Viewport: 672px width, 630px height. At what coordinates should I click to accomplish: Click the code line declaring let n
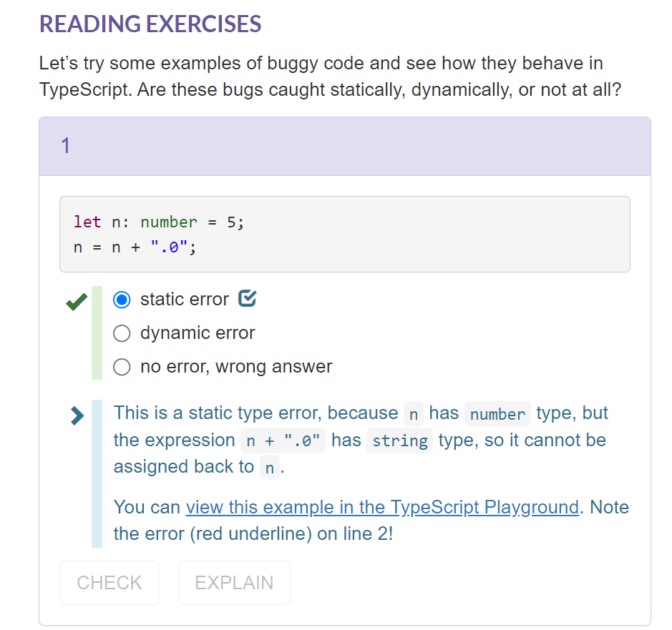pos(159,222)
